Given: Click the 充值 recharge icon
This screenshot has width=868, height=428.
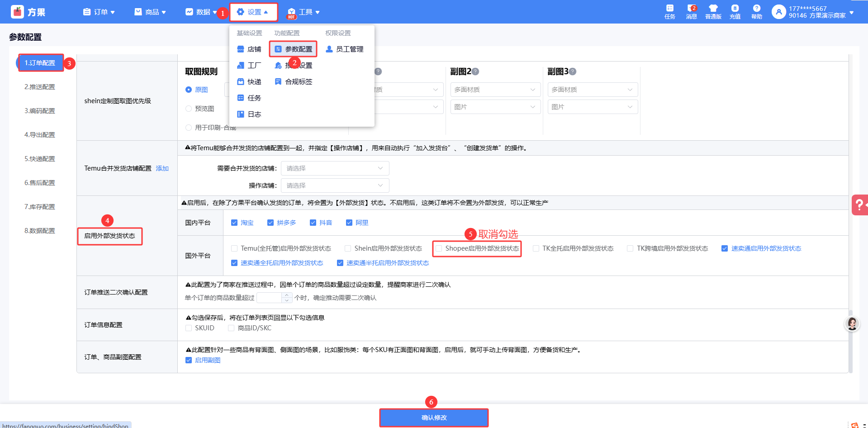Looking at the screenshot, I should point(735,11).
